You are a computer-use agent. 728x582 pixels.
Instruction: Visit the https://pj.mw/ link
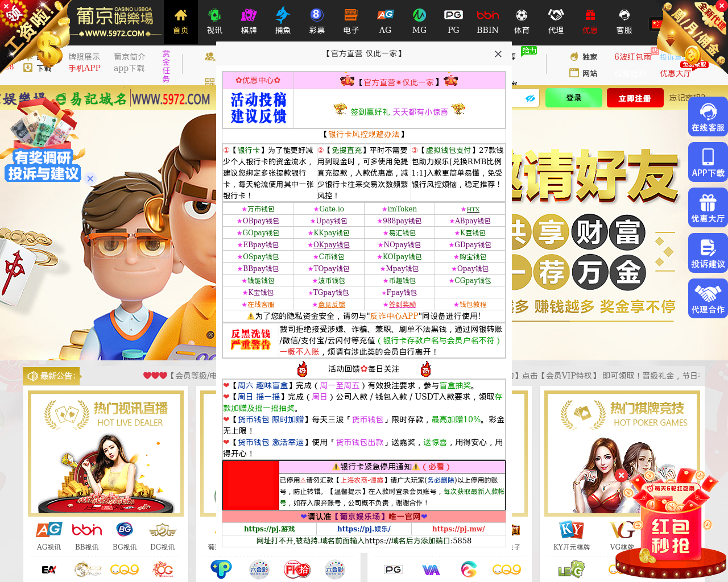pos(458,529)
